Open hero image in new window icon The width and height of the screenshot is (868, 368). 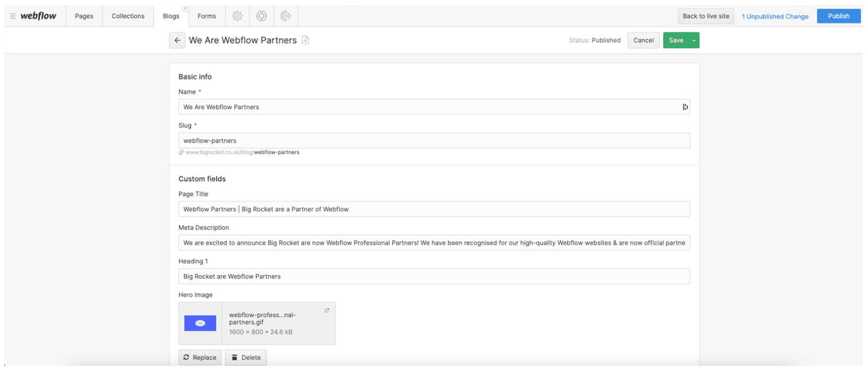(x=327, y=311)
